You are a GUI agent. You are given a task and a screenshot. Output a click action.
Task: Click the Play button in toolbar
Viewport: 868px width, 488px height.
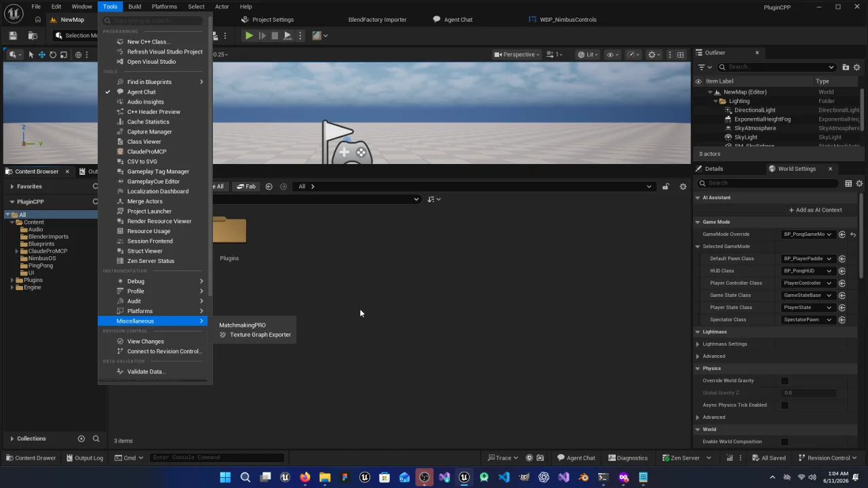[249, 35]
